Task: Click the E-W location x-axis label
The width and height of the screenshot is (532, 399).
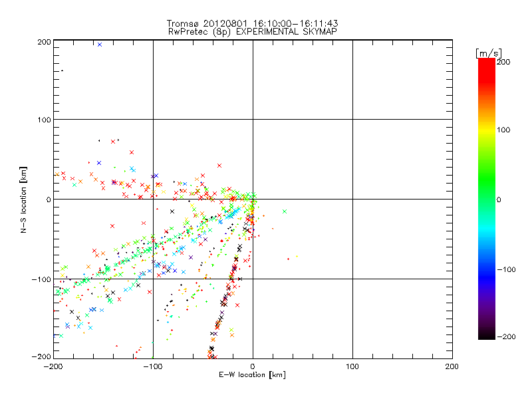Action: coord(253,375)
